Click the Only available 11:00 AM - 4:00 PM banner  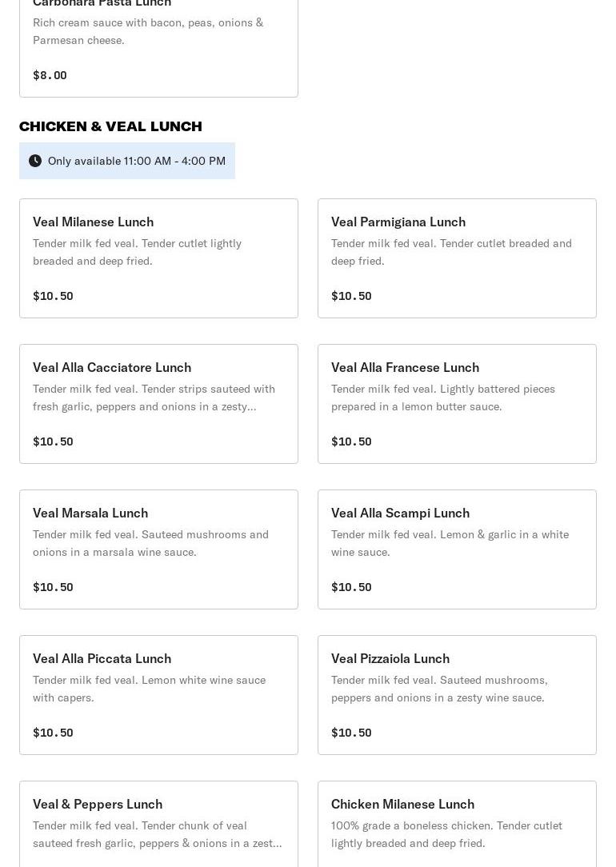(127, 161)
